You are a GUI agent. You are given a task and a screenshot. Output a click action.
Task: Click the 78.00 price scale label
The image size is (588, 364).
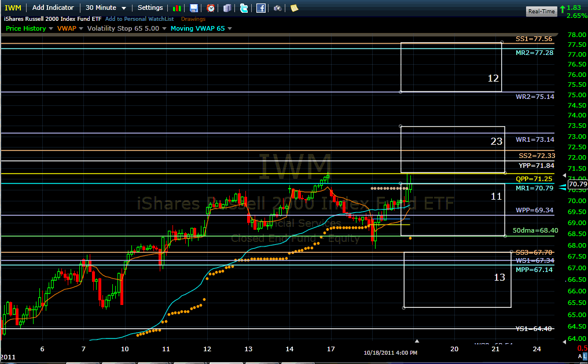(x=577, y=35)
